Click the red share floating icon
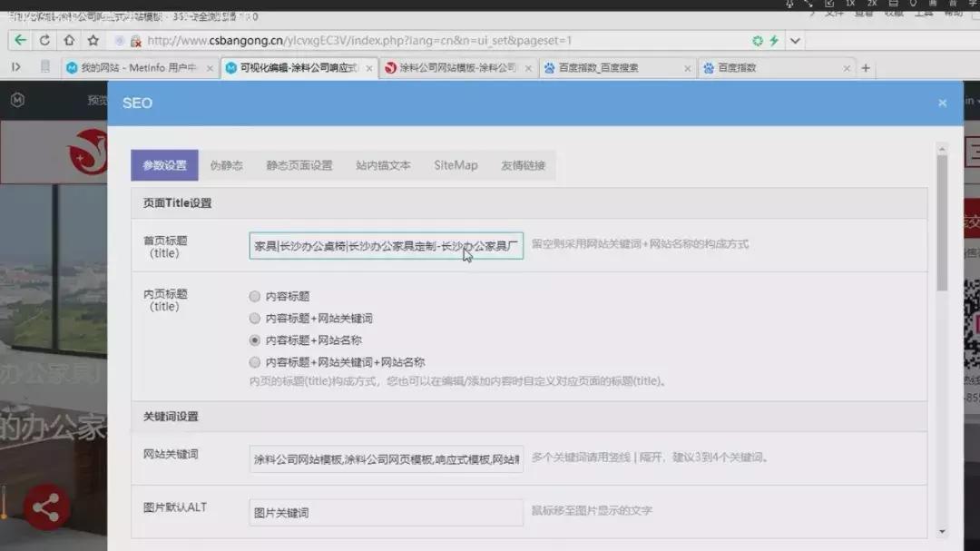Viewport: 980px width, 551px height. coord(46,509)
